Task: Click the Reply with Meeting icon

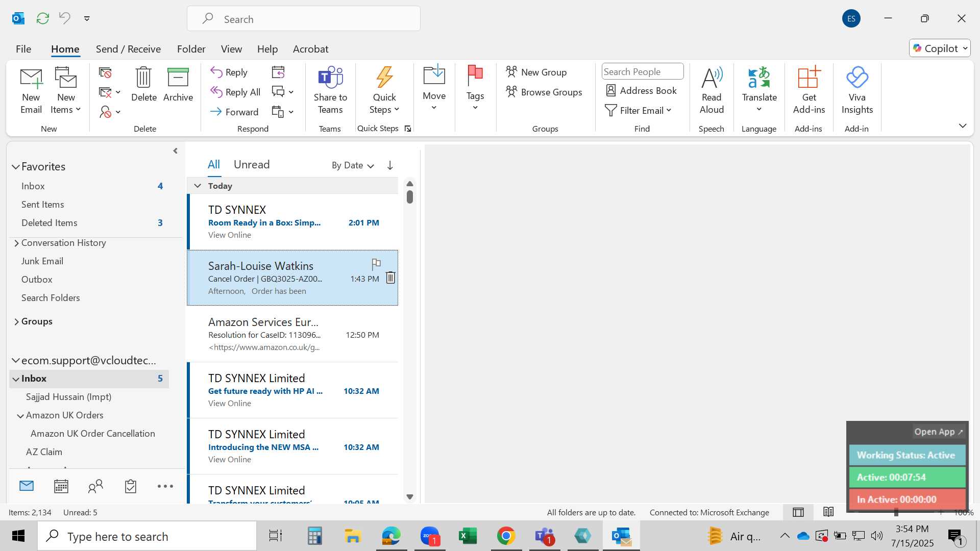Action: (x=278, y=72)
